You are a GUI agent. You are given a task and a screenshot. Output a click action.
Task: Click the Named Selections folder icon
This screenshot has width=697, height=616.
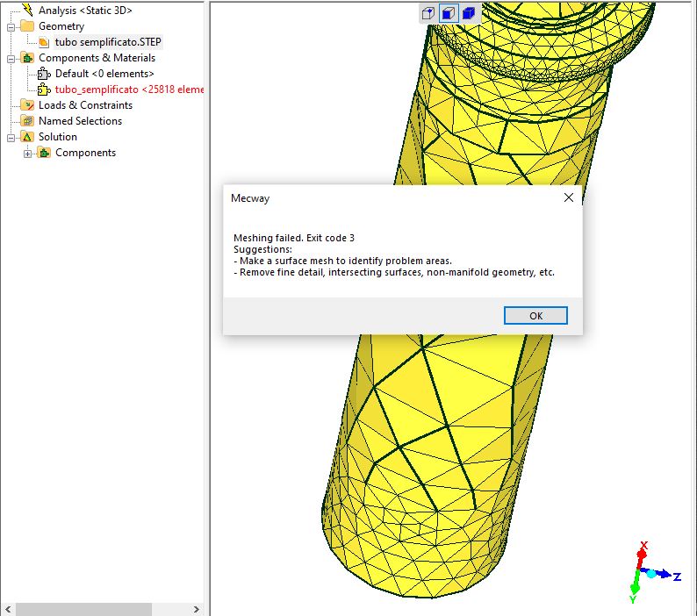27,121
